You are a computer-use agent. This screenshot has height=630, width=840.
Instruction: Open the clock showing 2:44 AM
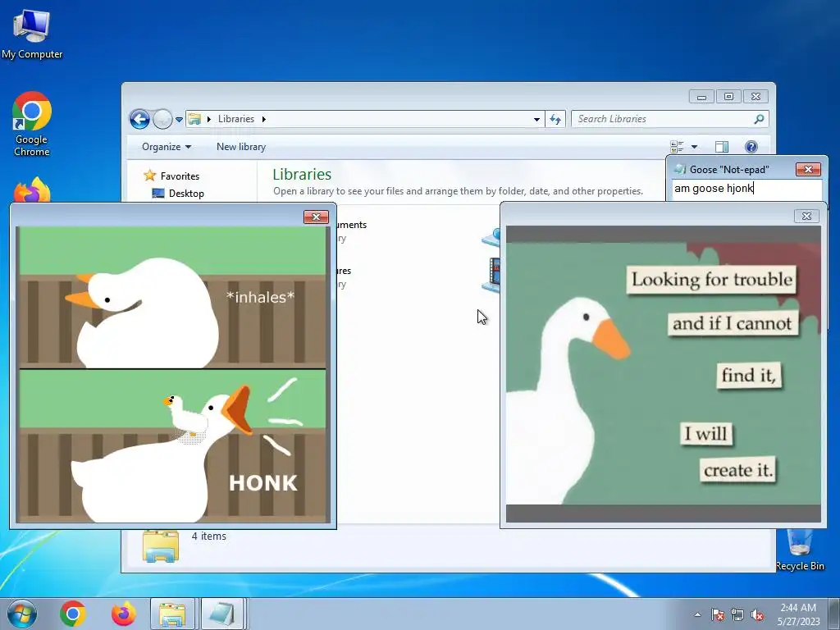[798, 614]
